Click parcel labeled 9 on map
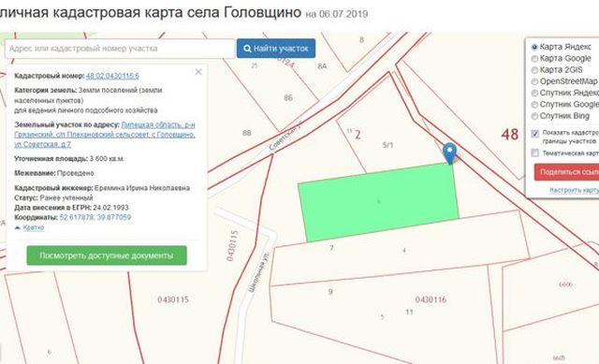The width and height of the screenshot is (599, 364). click(330, 292)
